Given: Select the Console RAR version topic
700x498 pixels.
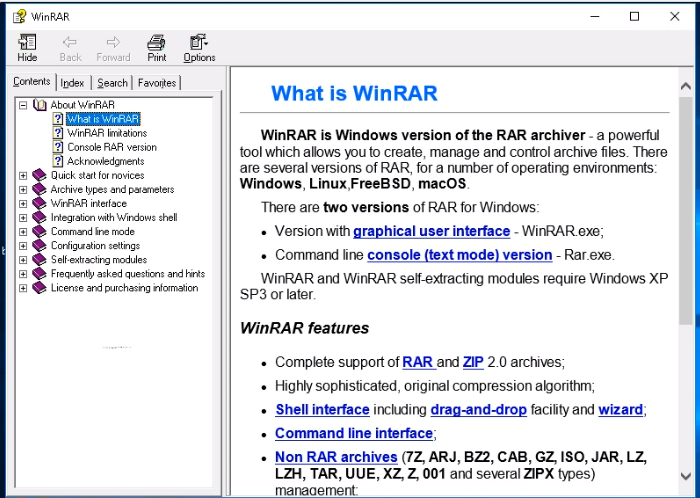Looking at the screenshot, I should click(112, 147).
